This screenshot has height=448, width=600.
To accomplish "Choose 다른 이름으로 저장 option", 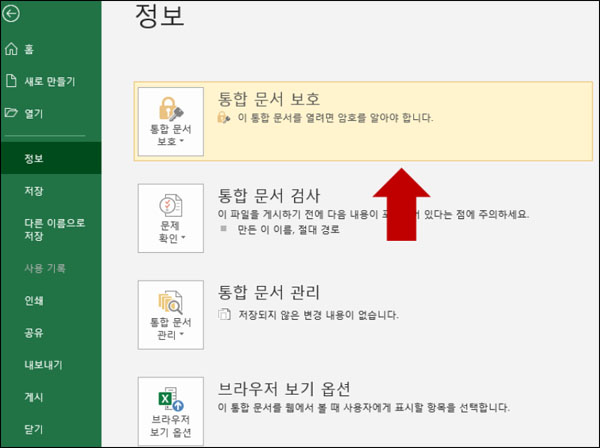I will pos(55,229).
